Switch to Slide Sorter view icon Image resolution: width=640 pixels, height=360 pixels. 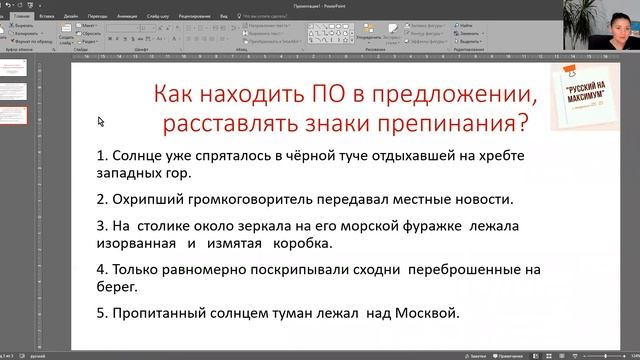549,356
